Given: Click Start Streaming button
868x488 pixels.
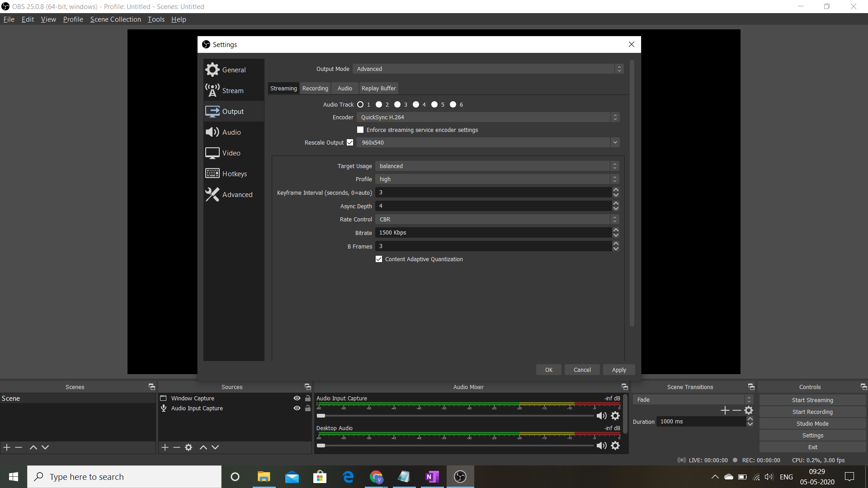Looking at the screenshot, I should click(x=812, y=400).
